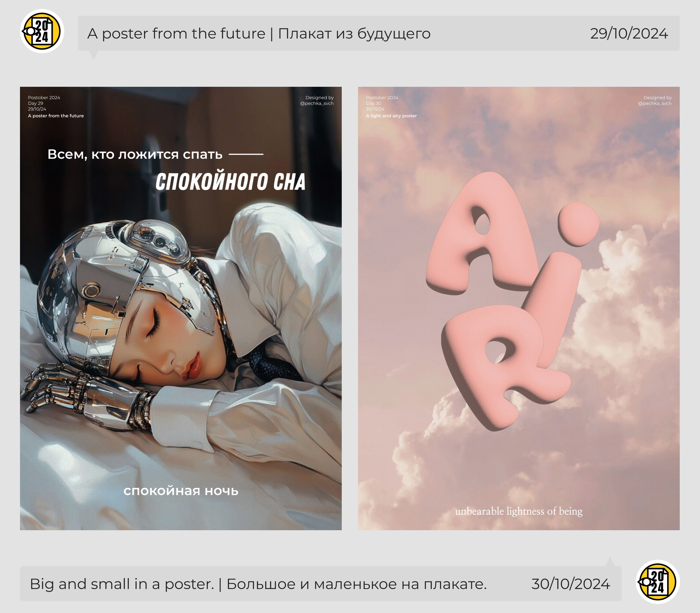This screenshot has width=700, height=613.
Task: Click the 'unbearable lightness of being' caption
Action: (x=519, y=511)
